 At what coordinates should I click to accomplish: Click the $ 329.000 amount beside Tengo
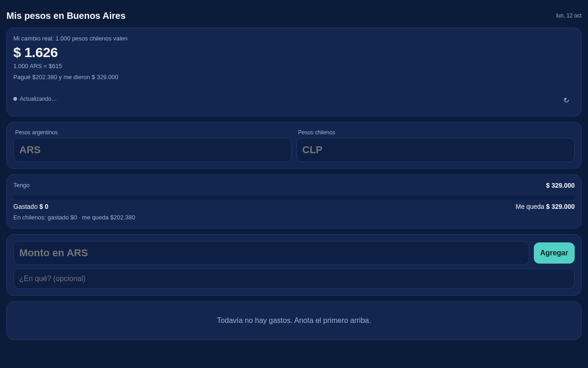(x=560, y=185)
